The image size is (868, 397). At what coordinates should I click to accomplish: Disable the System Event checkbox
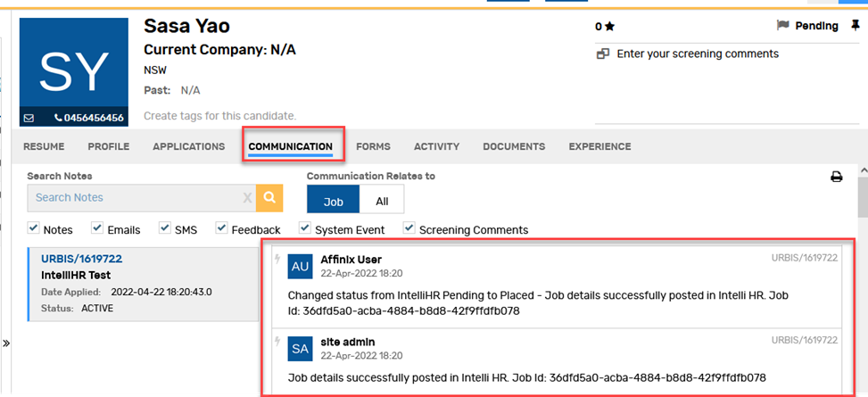[x=305, y=228]
